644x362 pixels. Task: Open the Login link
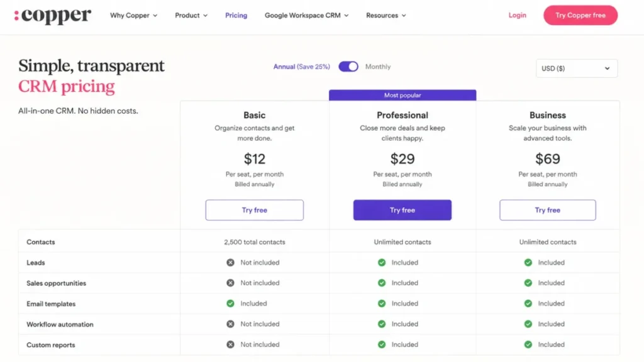(x=517, y=15)
